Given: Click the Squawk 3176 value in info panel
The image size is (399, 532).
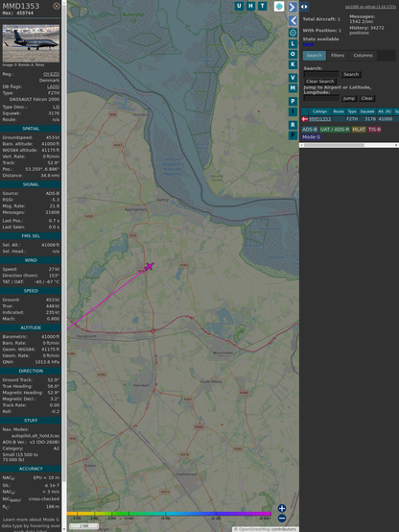Looking at the screenshot, I should 54,113.
